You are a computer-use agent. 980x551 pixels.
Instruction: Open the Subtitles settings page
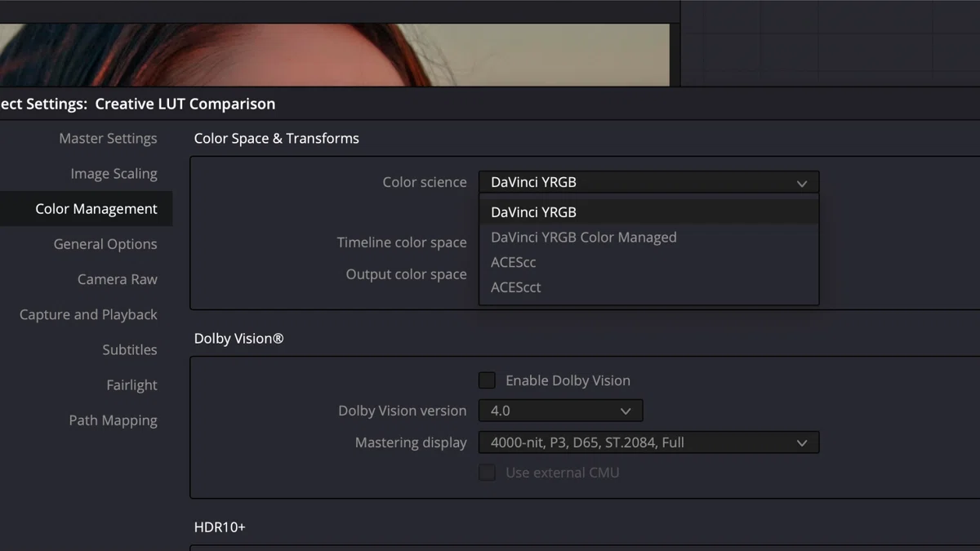(130, 349)
